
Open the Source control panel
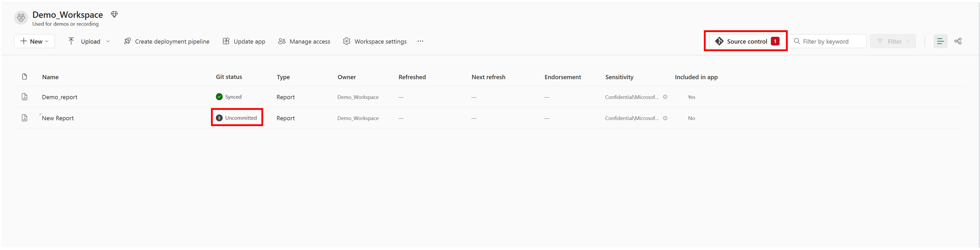pos(746,41)
